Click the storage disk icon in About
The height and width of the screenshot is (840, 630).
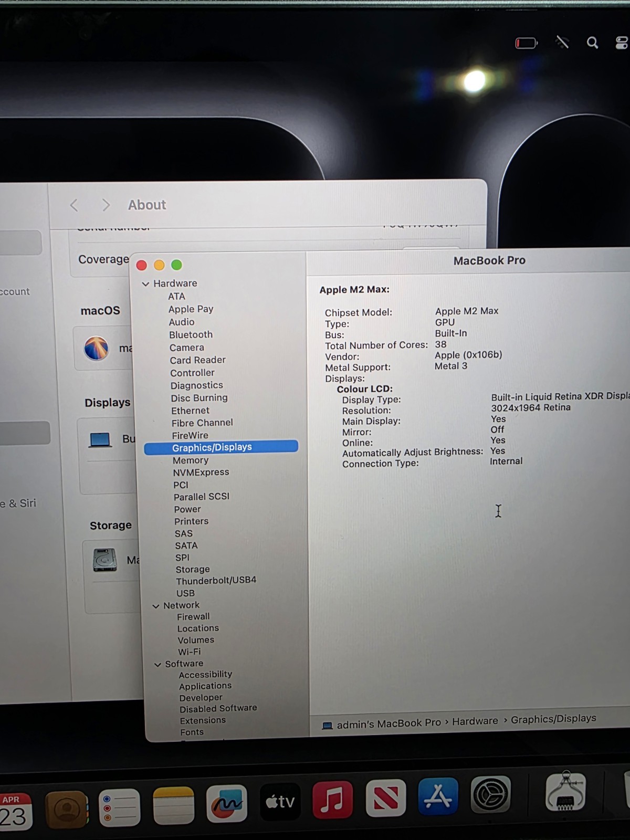pos(105,560)
